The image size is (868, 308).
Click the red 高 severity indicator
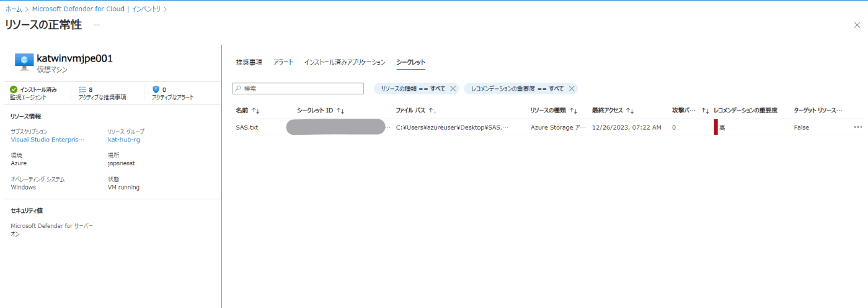[715, 127]
